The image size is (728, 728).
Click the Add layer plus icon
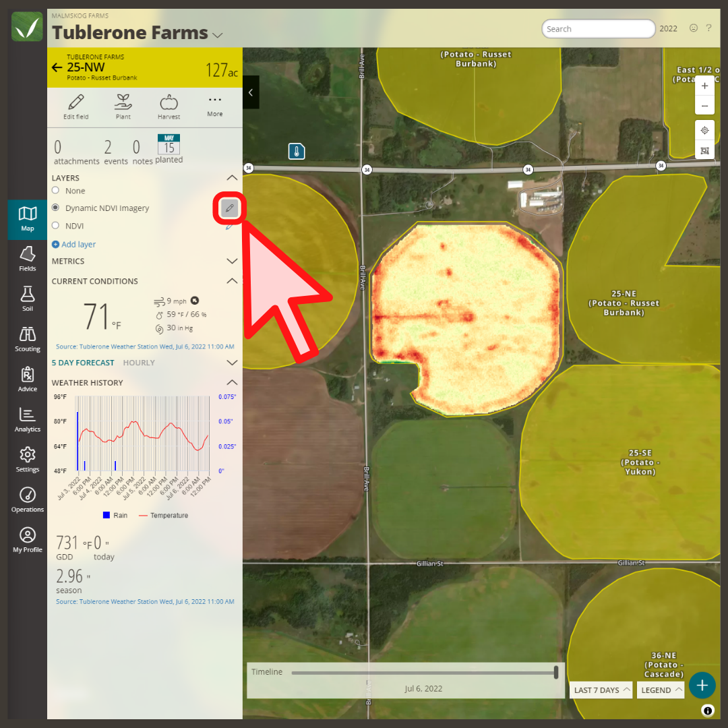[x=55, y=244]
